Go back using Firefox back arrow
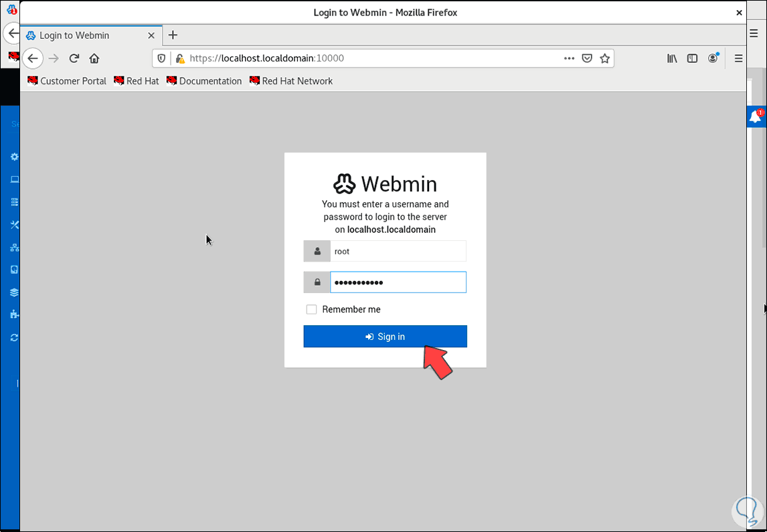 coord(33,59)
